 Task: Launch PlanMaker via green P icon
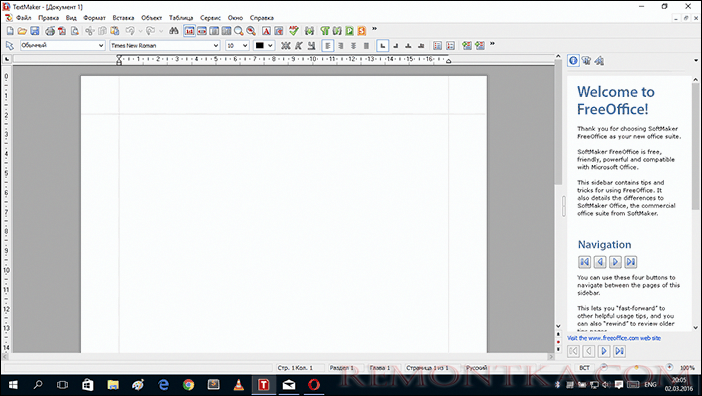349,30
